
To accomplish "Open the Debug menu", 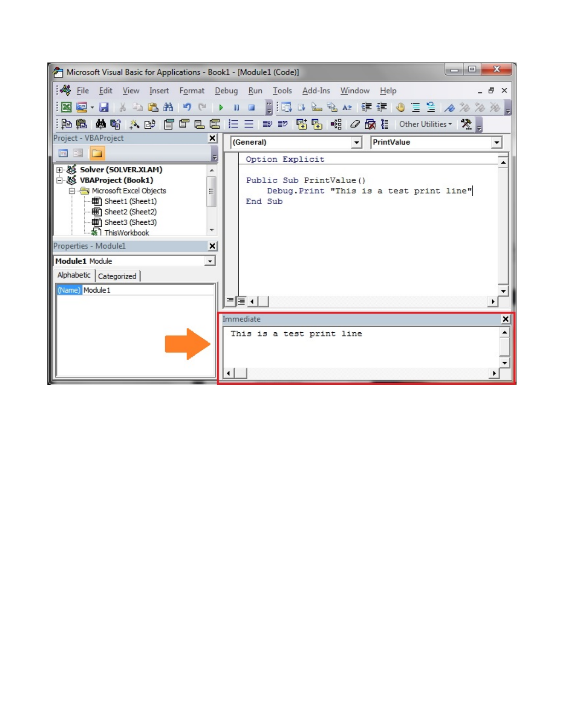I will [x=226, y=91].
